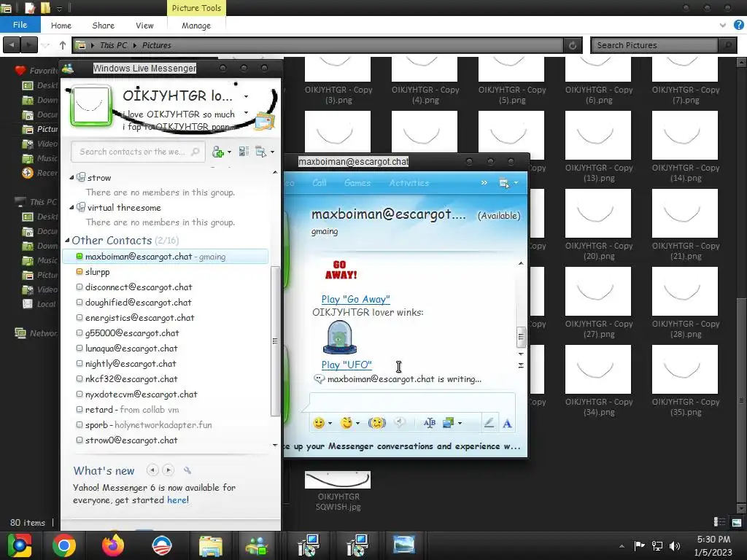Click the Play "UFO" link
The width and height of the screenshot is (747, 560).
(x=347, y=365)
